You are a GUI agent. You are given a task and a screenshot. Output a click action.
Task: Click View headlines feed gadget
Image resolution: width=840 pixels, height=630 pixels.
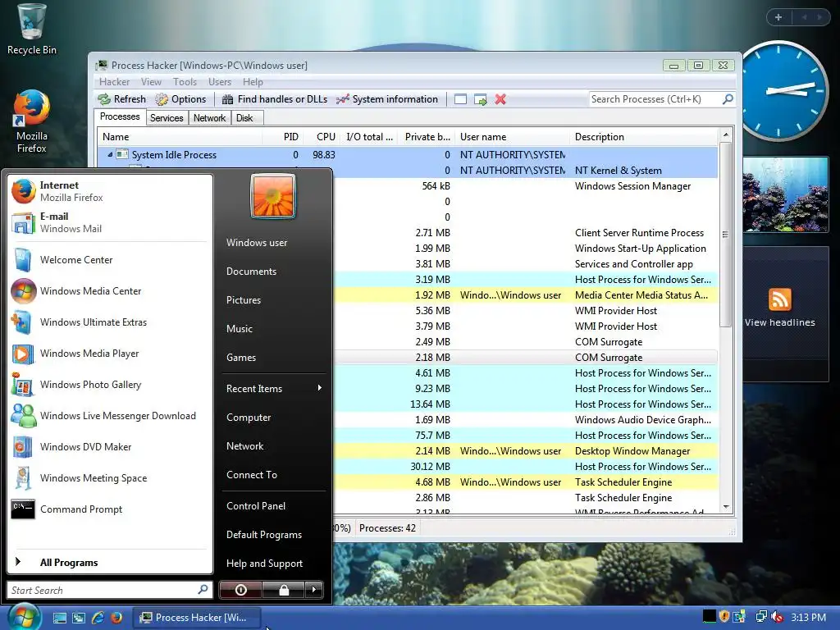779,308
